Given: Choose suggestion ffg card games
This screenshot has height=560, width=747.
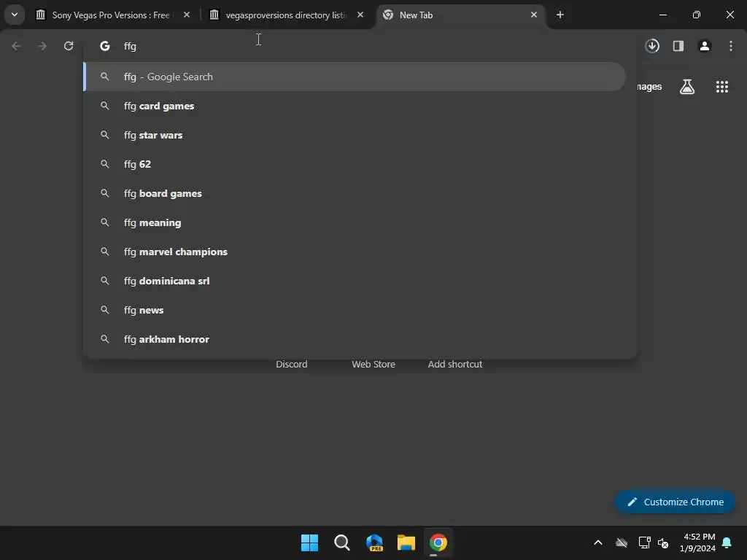Looking at the screenshot, I should (x=355, y=106).
